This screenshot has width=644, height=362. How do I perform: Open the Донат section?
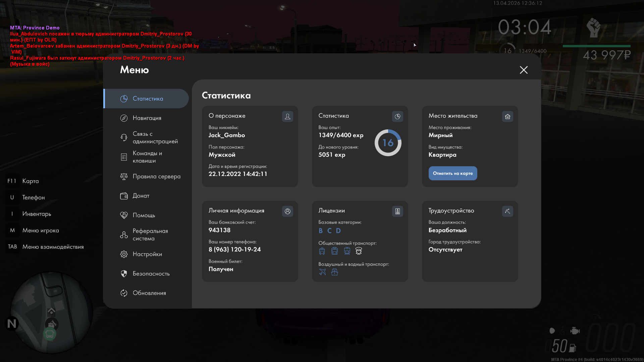click(141, 196)
